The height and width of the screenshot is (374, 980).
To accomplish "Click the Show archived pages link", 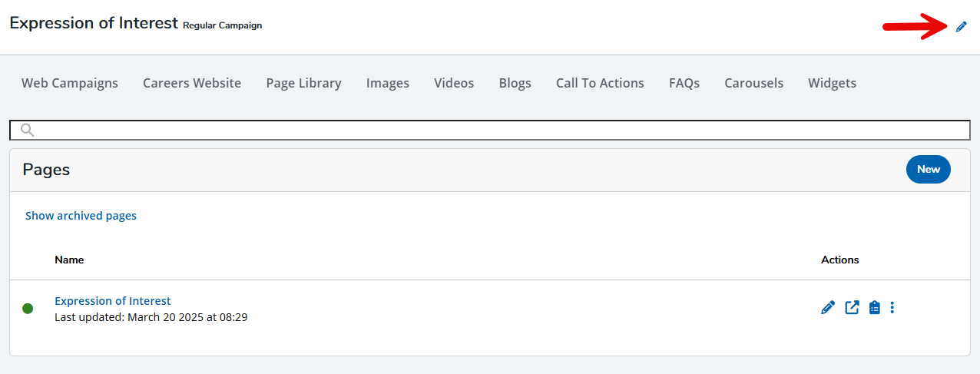I will pos(81,216).
